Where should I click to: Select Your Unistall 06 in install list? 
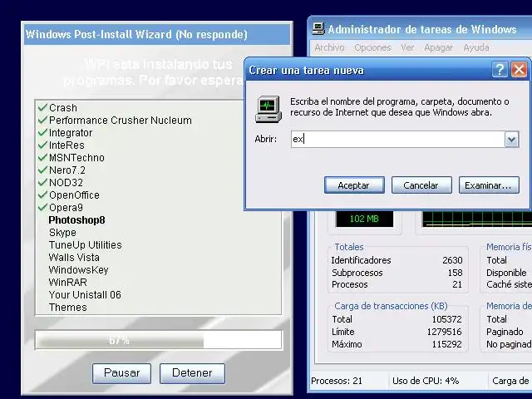85,295
